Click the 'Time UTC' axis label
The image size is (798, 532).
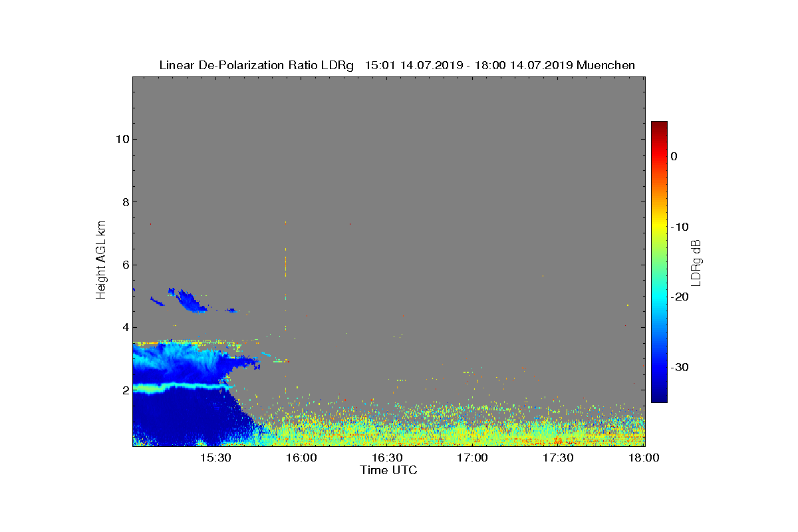pos(388,470)
